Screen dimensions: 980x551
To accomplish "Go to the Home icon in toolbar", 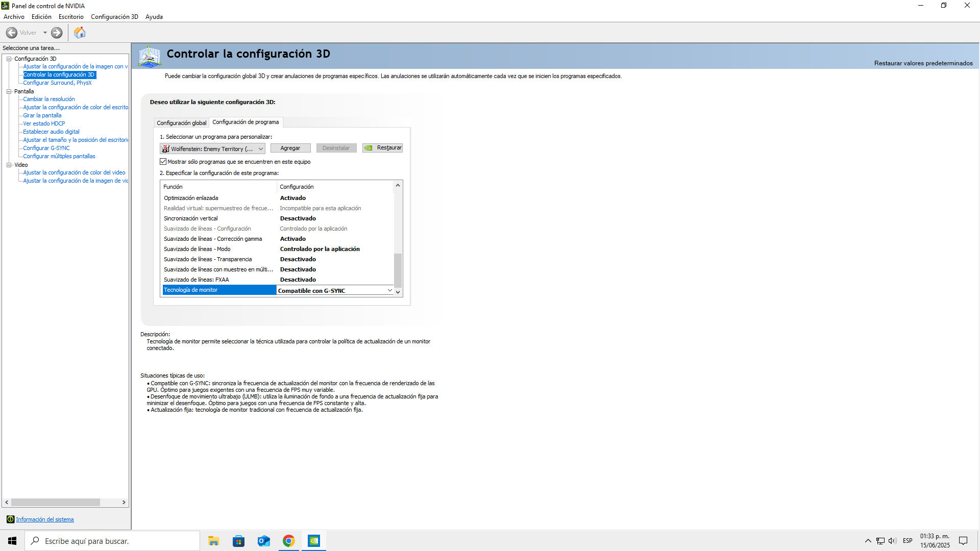I will pyautogui.click(x=80, y=33).
